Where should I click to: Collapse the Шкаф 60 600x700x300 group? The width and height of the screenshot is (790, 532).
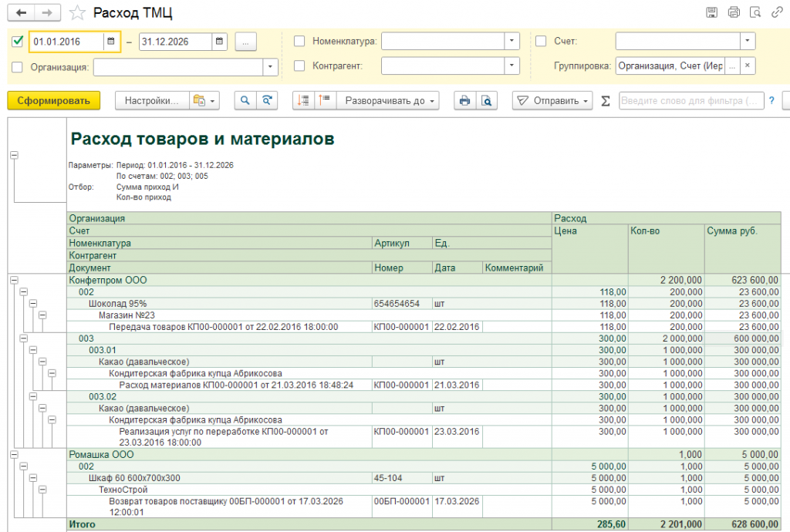[x=33, y=477]
